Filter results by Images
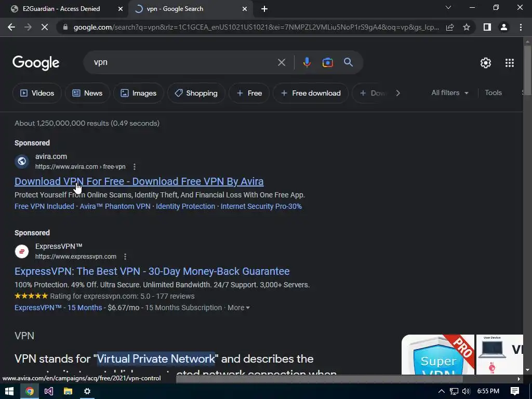Screen dimensions: 532x399 click(x=138, y=93)
